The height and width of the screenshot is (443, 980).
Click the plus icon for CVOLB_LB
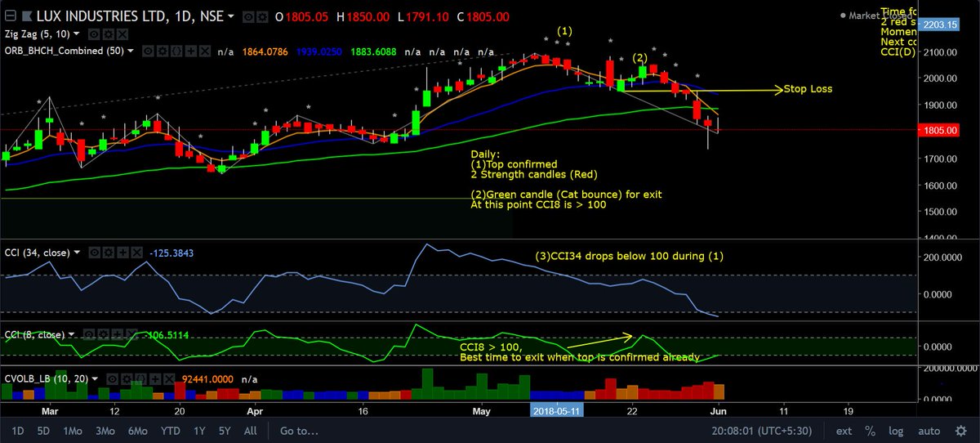pos(155,378)
